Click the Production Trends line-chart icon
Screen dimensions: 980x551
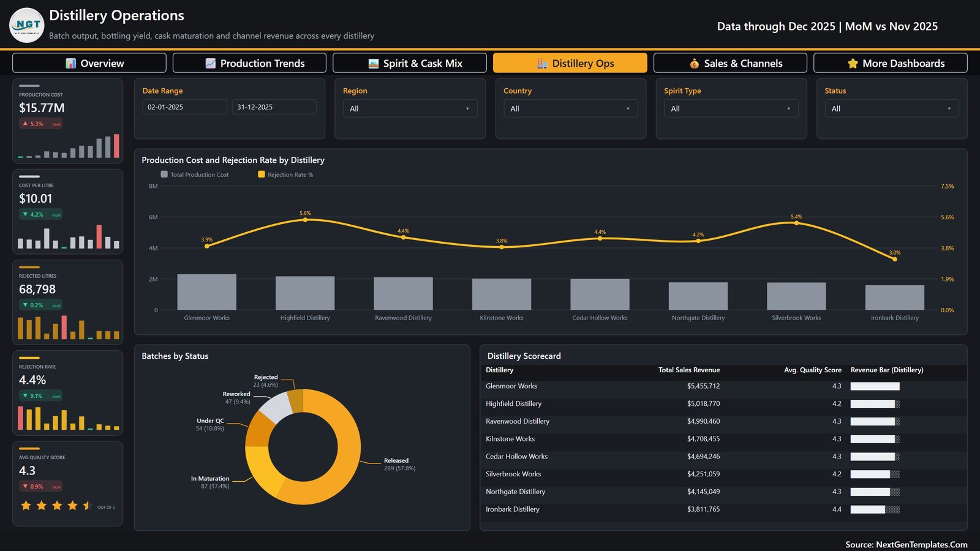click(x=211, y=64)
